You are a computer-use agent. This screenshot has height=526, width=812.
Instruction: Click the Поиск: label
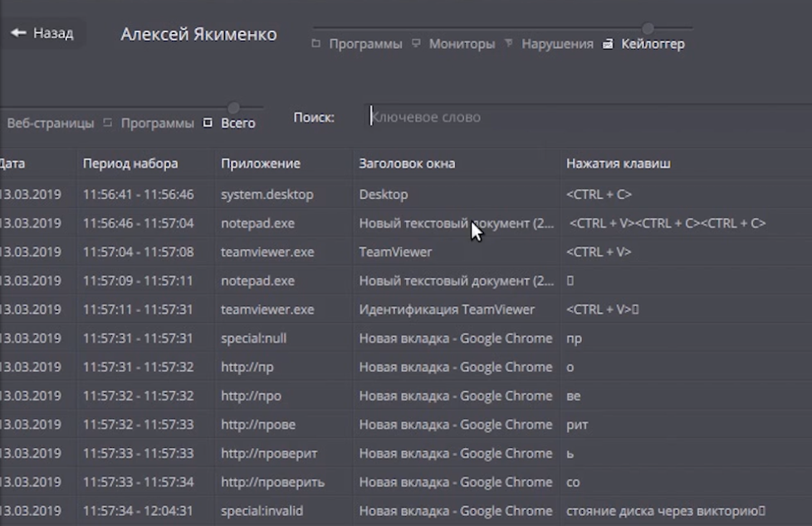coord(314,118)
